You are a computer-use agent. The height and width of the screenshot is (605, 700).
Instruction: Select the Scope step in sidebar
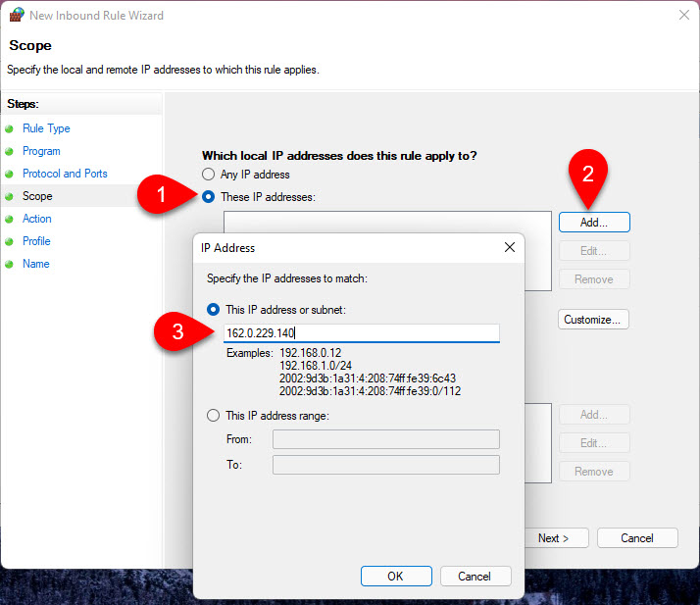[x=37, y=196]
